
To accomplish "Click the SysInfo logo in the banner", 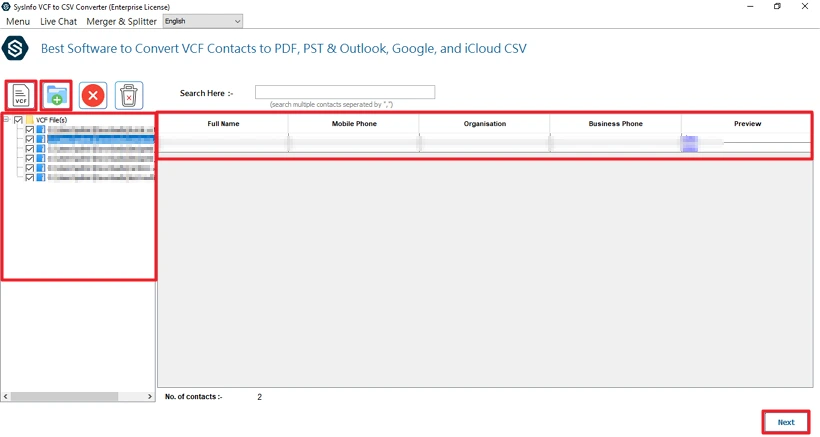I will (15, 49).
